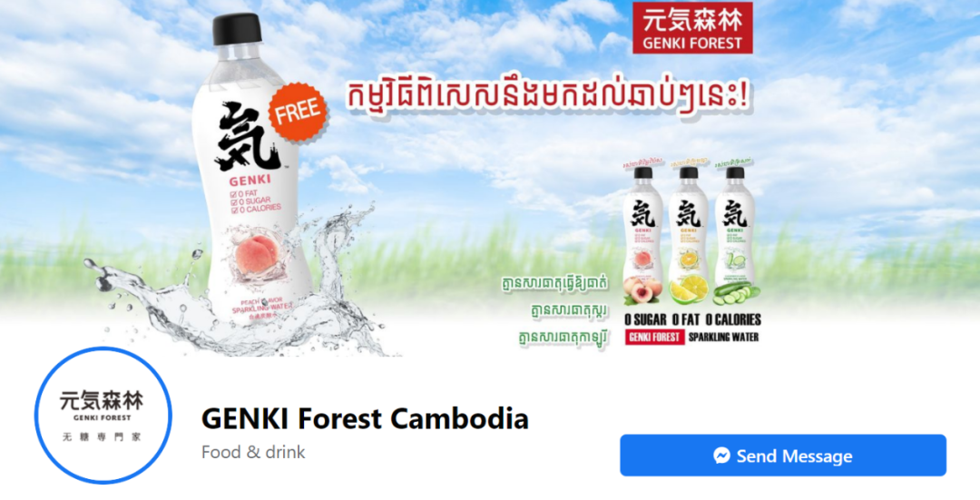Click the Send Message button

(x=783, y=456)
